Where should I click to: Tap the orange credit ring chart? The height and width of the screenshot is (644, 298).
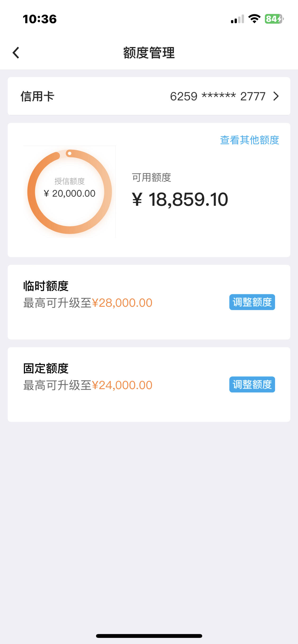[x=70, y=192]
